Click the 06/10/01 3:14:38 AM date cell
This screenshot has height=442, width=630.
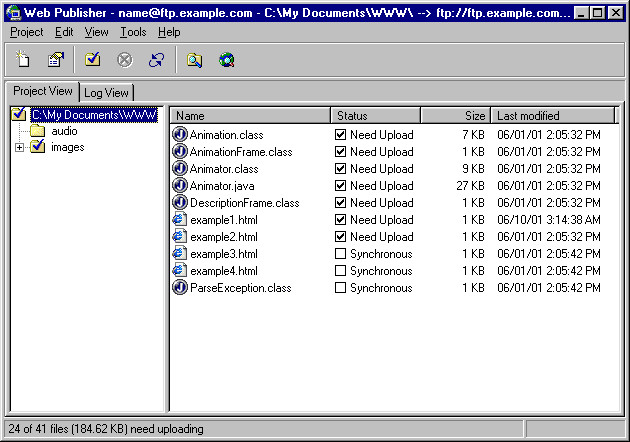click(x=549, y=220)
